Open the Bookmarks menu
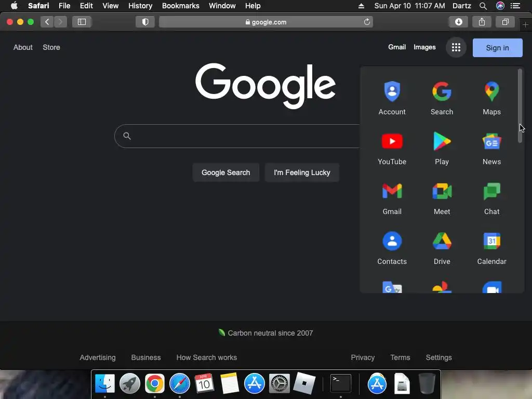This screenshot has height=399, width=532. tap(180, 6)
